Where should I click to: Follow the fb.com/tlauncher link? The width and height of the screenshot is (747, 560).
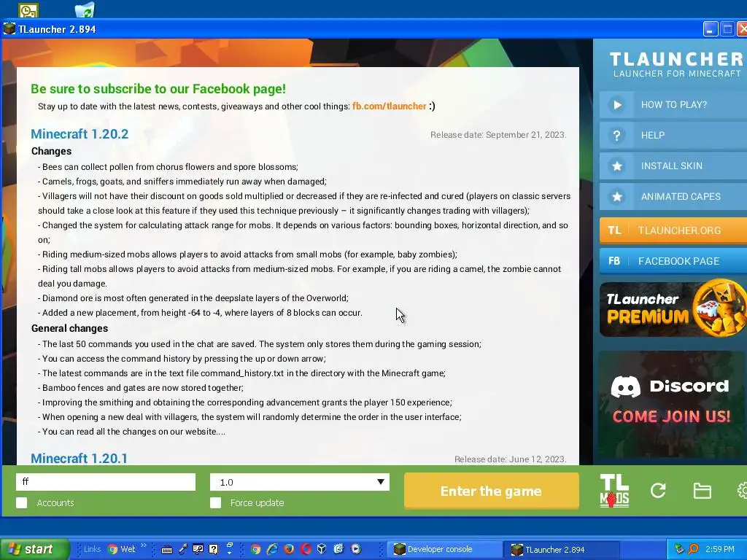[x=390, y=106]
